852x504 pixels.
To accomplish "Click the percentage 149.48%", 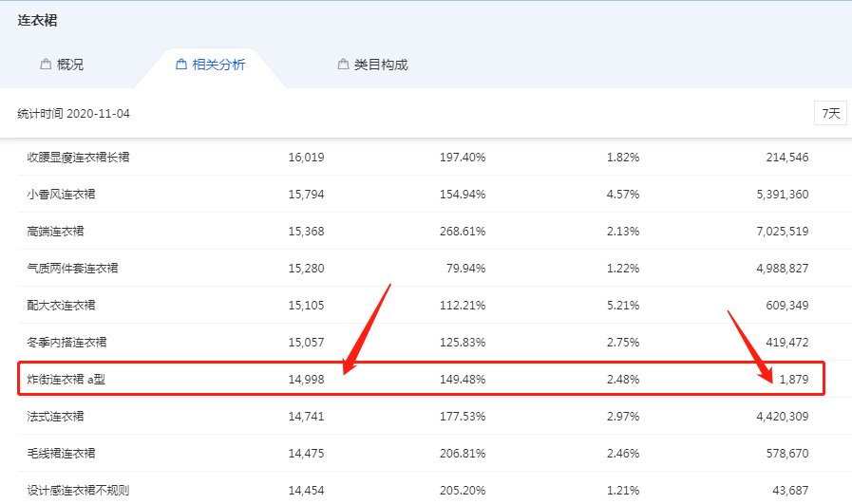I will 463,379.
